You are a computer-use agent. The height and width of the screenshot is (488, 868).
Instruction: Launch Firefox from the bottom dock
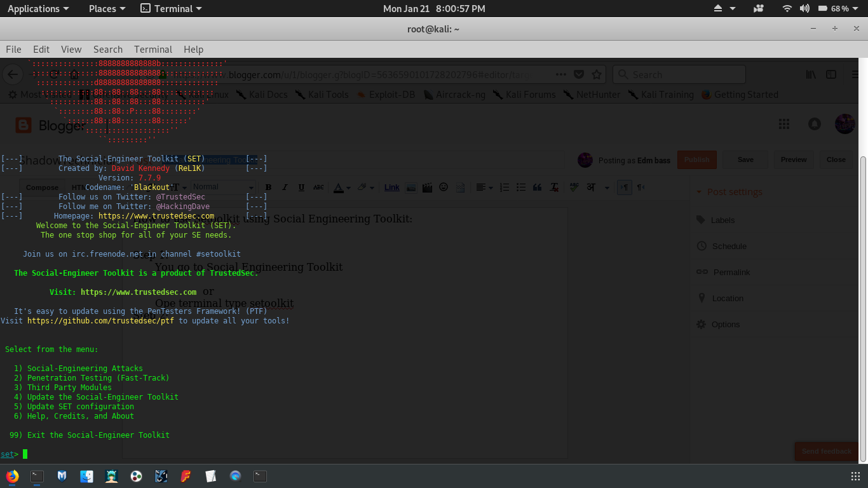point(12,475)
